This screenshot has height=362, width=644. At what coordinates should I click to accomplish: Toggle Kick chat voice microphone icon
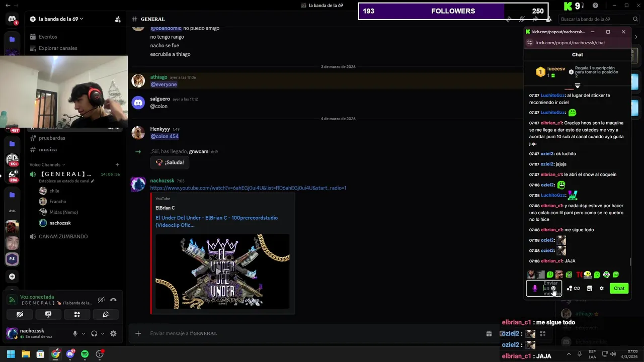[534, 288]
